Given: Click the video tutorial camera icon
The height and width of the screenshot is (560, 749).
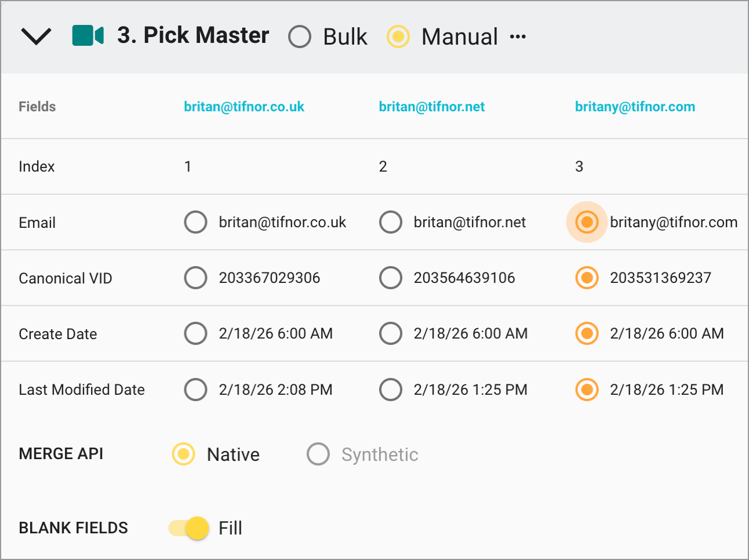Looking at the screenshot, I should (87, 36).
